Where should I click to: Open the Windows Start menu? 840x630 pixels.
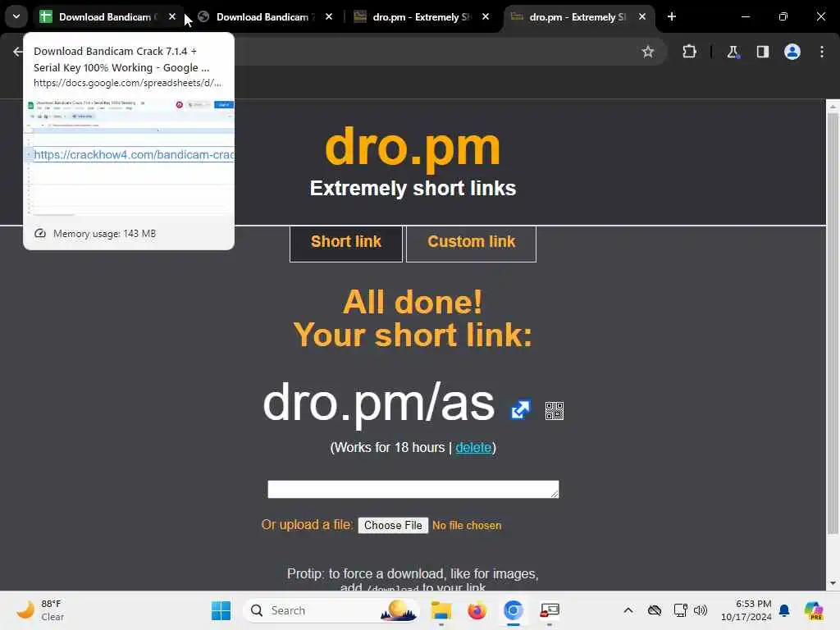(x=221, y=610)
